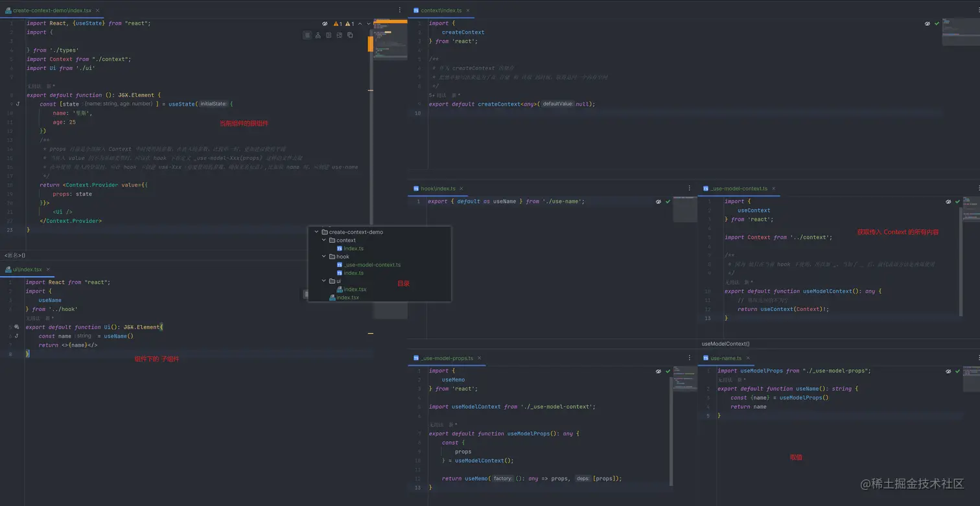Open _use-model-context.ts in the project tree

(x=368, y=265)
